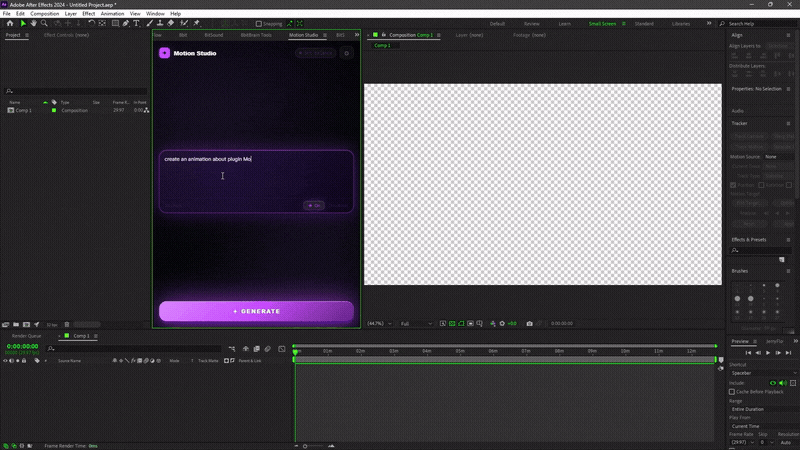The width and height of the screenshot is (800, 450).
Task: Open the magnification 44.7% dropdown
Action: [380, 323]
